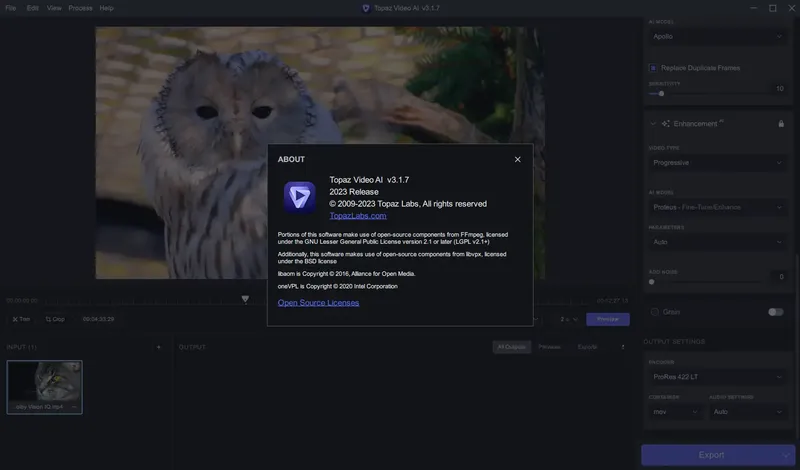The image size is (800, 470).
Task: Open the mov container dropdown
Action: click(675, 412)
